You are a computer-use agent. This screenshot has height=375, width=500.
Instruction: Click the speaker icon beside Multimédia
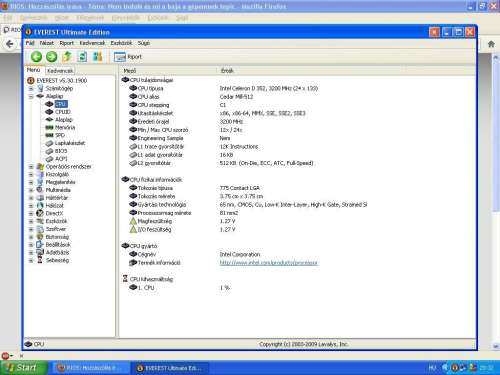(40, 190)
